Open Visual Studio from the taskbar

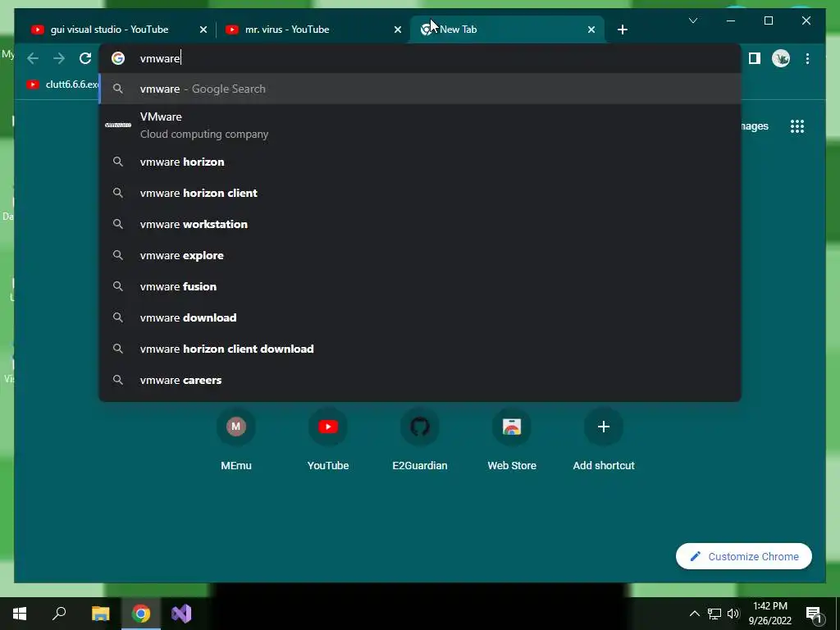181,614
